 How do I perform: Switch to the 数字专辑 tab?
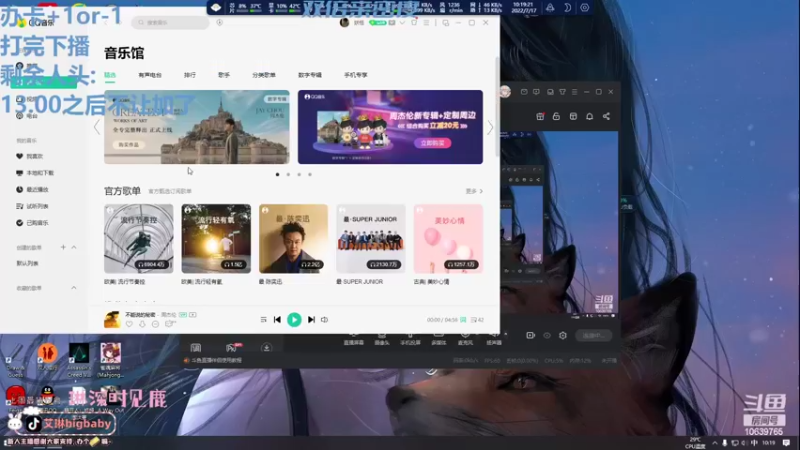(x=310, y=75)
